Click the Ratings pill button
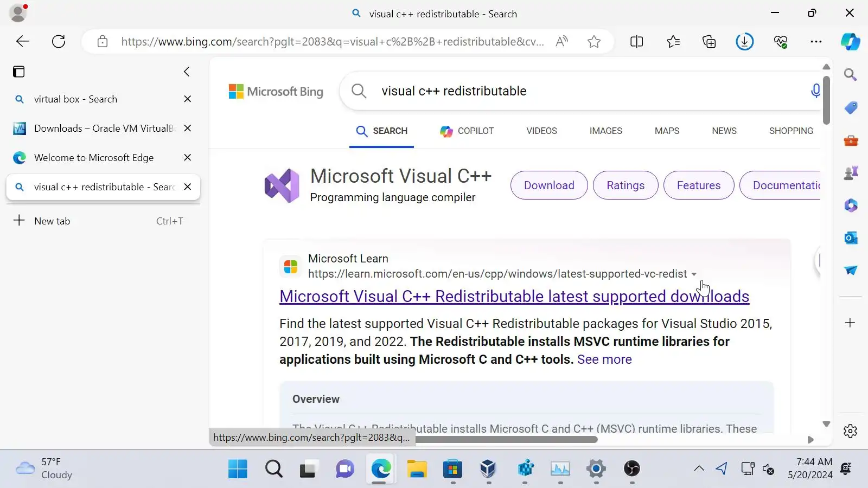The image size is (868, 488). 626,185
